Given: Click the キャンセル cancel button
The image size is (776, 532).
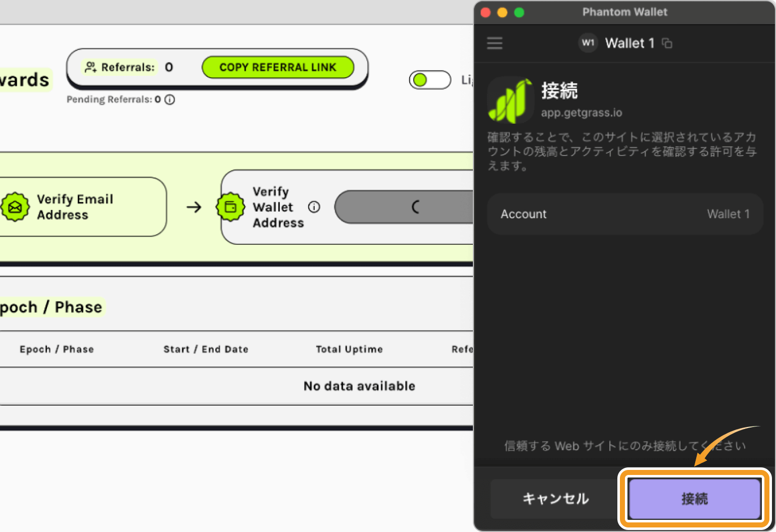Looking at the screenshot, I should (556, 499).
